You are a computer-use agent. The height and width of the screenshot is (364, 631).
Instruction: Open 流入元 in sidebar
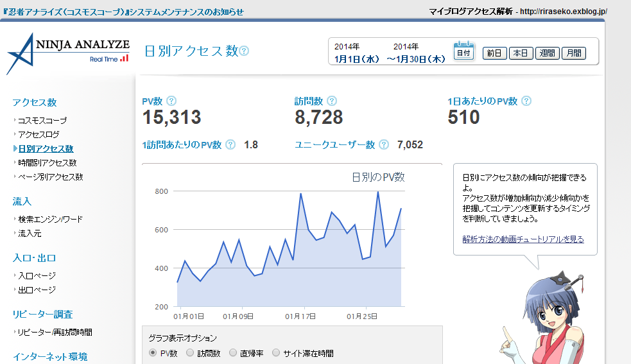point(30,233)
